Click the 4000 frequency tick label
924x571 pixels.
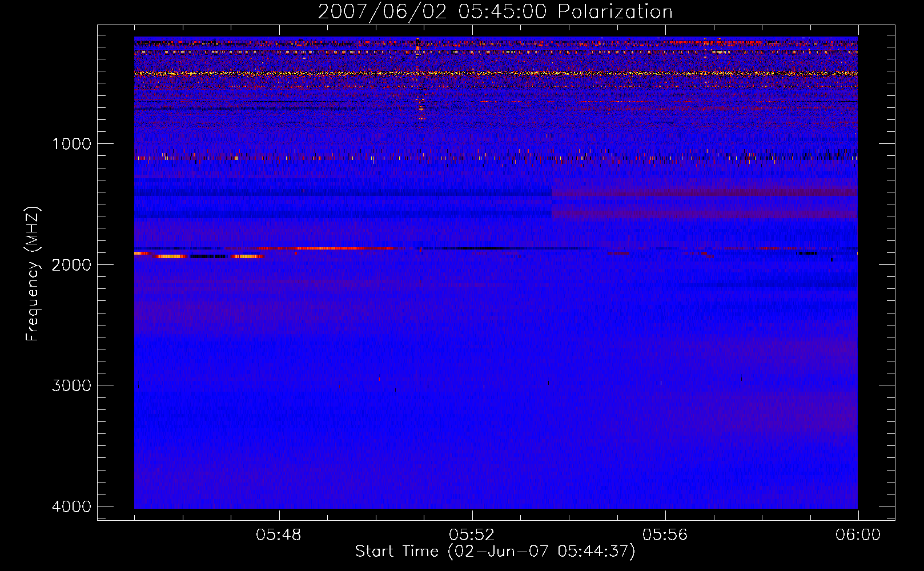[71, 506]
